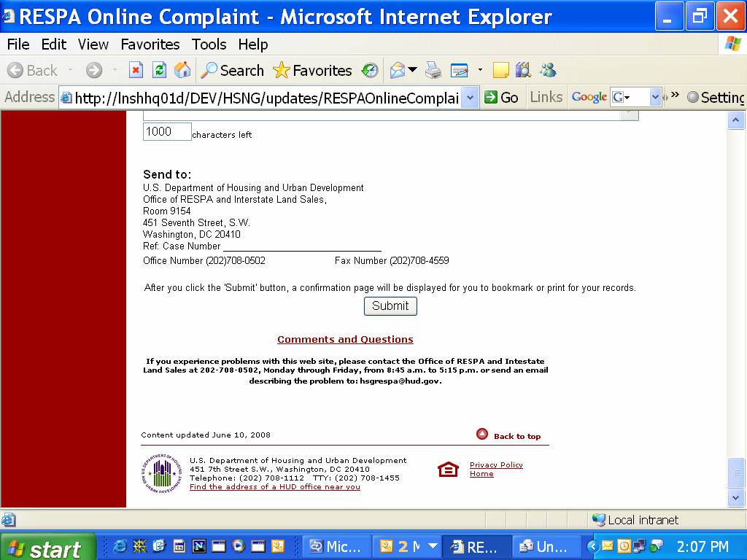The height and width of the screenshot is (560, 747).
Task: Switch to the RE... taskbar window
Action: (x=476, y=547)
